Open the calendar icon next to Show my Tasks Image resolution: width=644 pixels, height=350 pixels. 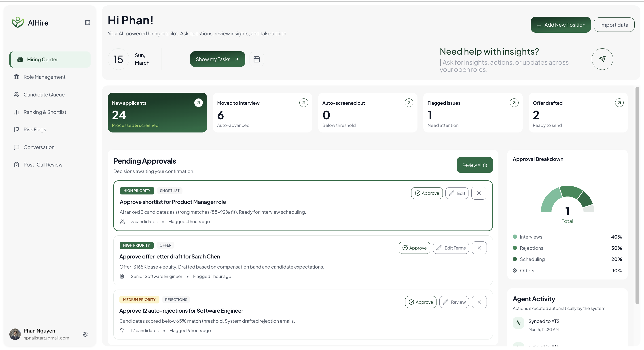click(x=256, y=59)
